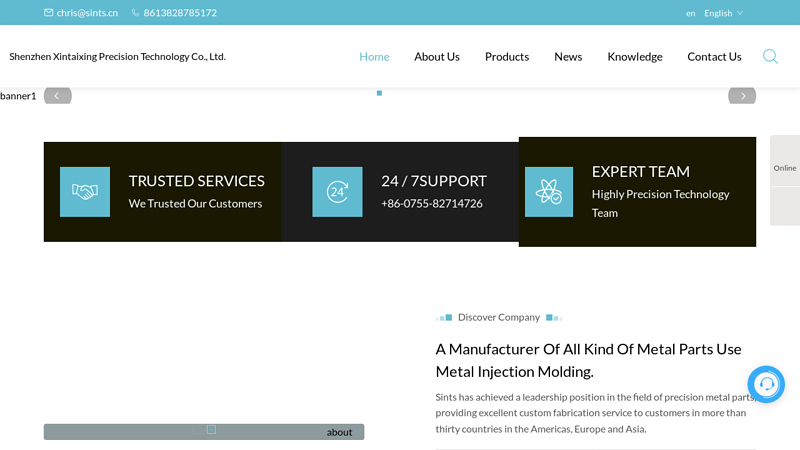Open the search magnifier icon
This screenshot has height=450, width=800.
click(770, 56)
